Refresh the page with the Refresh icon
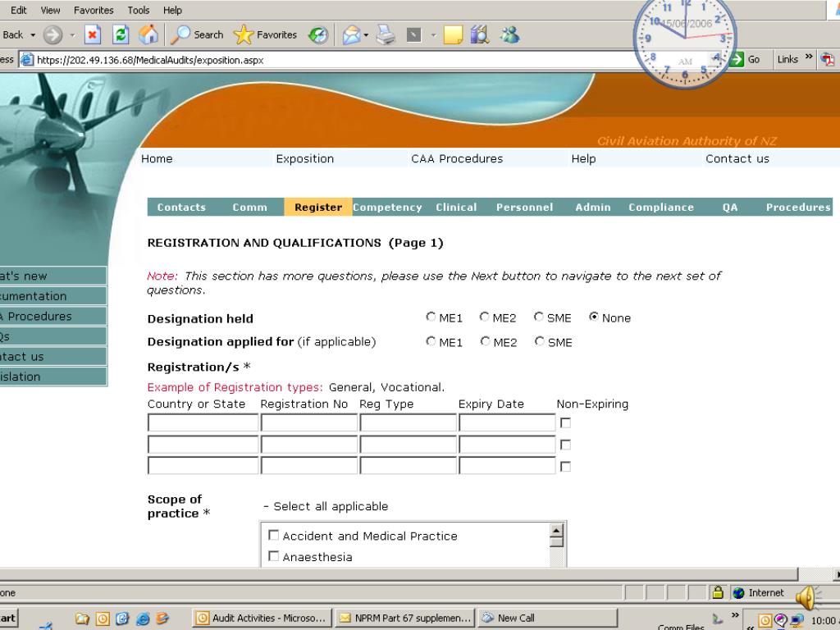Image resolution: width=840 pixels, height=630 pixels. (121, 34)
